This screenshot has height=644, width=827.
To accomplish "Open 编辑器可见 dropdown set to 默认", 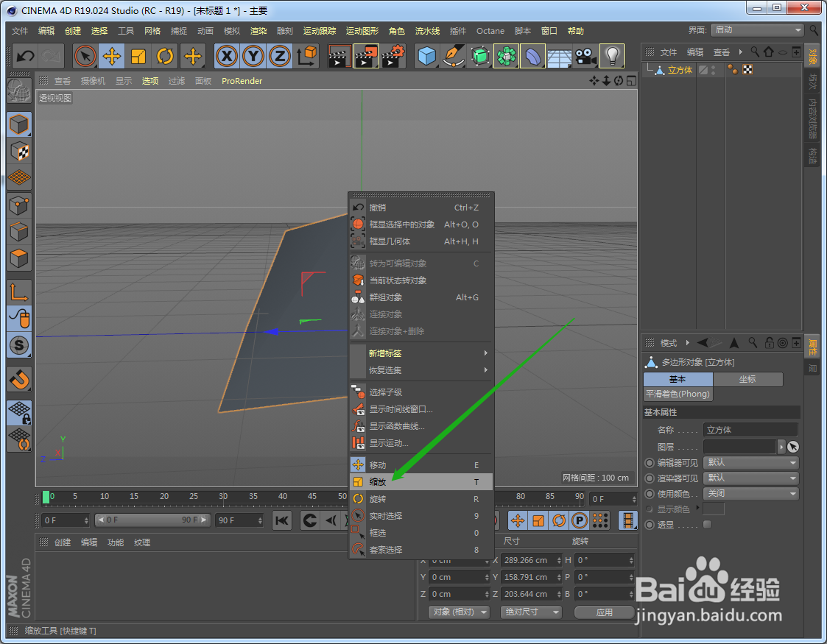I will point(751,463).
